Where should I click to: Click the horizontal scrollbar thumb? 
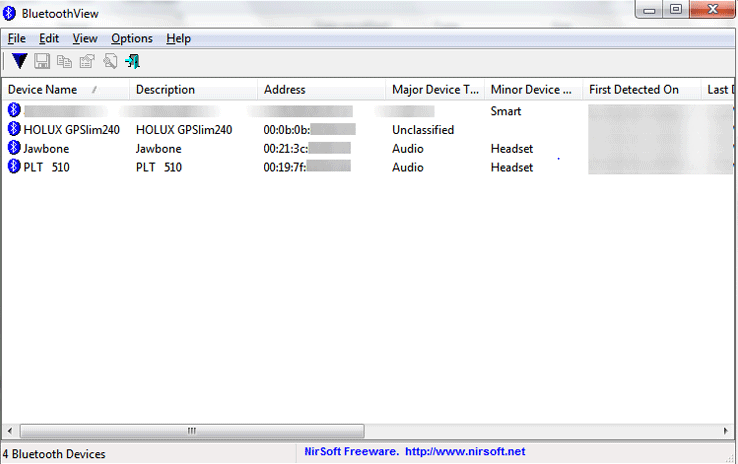click(190, 430)
